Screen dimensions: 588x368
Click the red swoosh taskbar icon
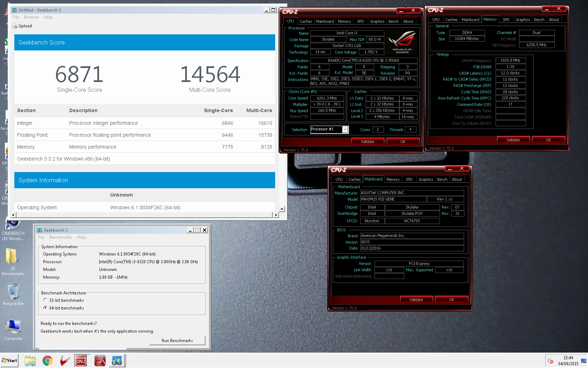(65, 361)
